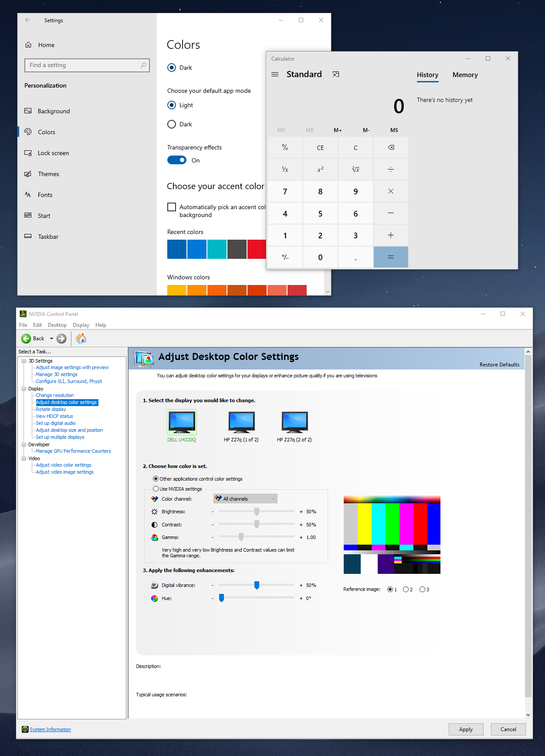Turn off the Transparency effects toggle
This screenshot has height=756, width=545.
[x=177, y=160]
